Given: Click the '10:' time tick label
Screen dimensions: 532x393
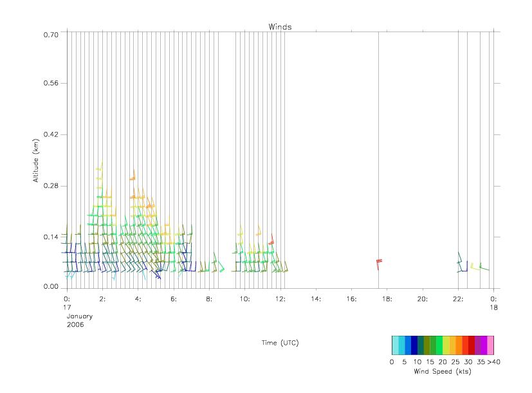Looking at the screenshot, I should pyautogui.click(x=244, y=299).
